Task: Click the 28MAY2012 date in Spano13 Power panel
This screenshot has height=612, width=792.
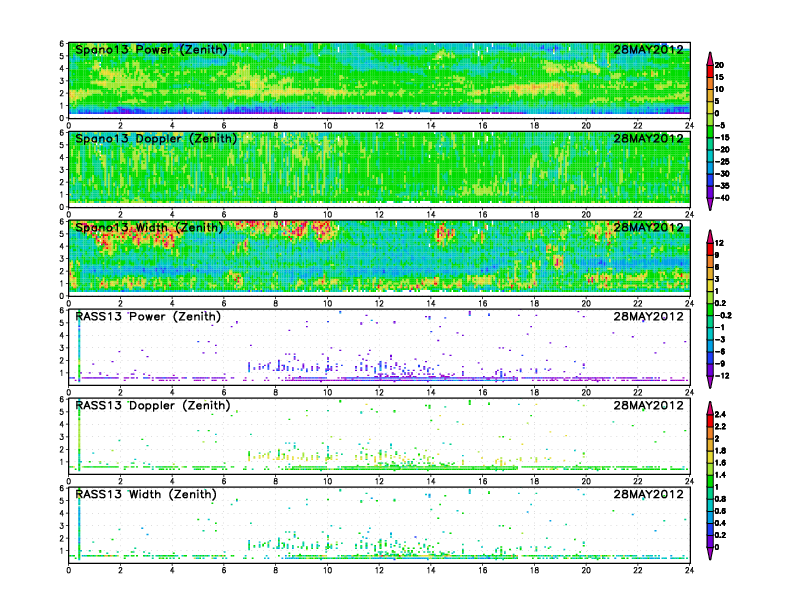Action: [x=648, y=49]
